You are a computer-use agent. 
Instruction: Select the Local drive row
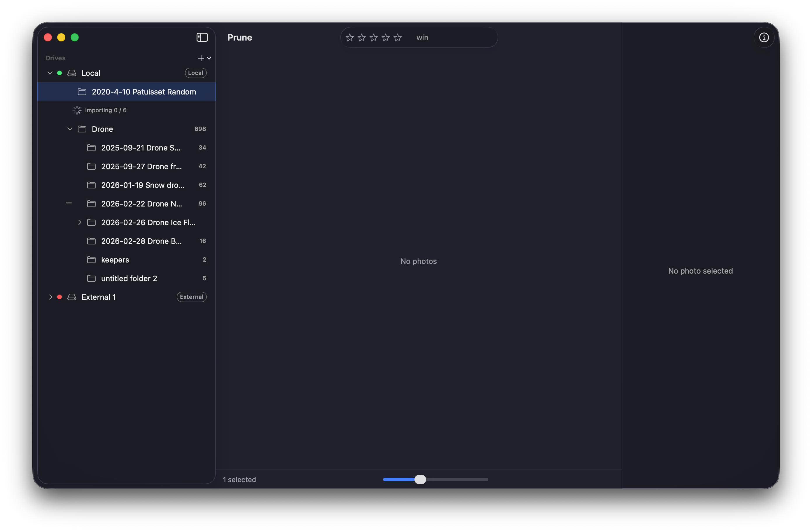point(127,73)
